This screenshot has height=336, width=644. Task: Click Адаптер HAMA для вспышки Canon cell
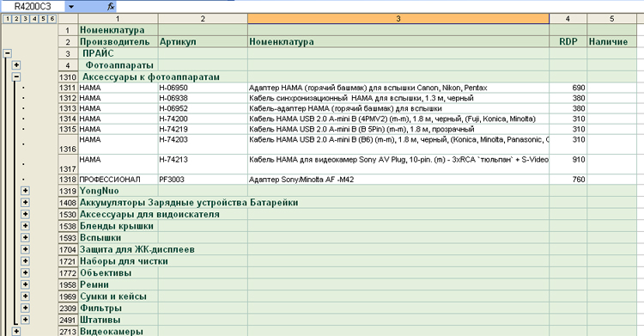pyautogui.click(x=398, y=88)
